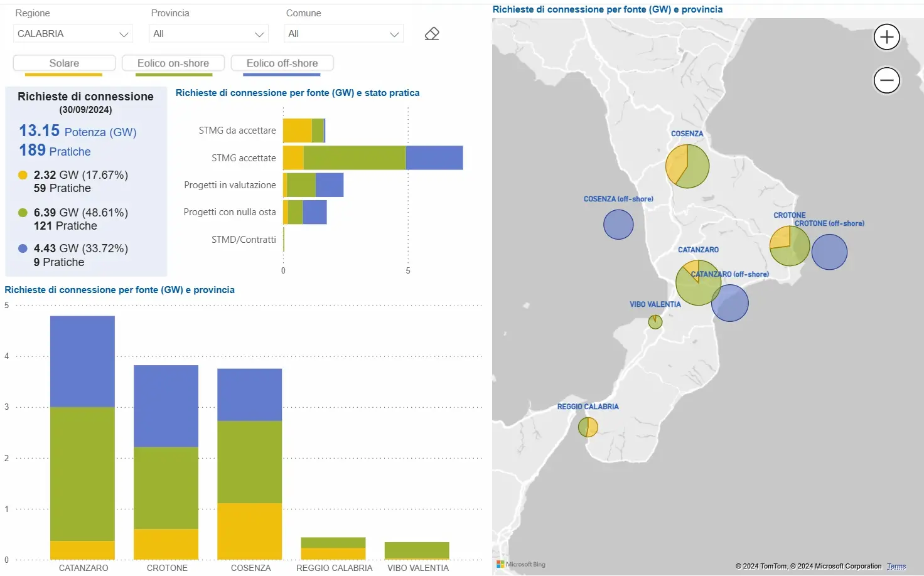Click REGGIO CALABRIA green bar segment
The image size is (924, 576).
coord(333,543)
